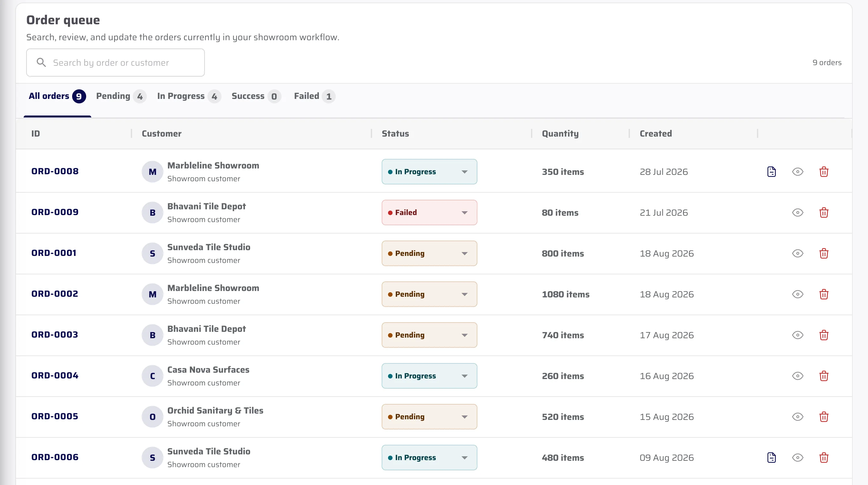Sort by the Status column header

tap(395, 133)
